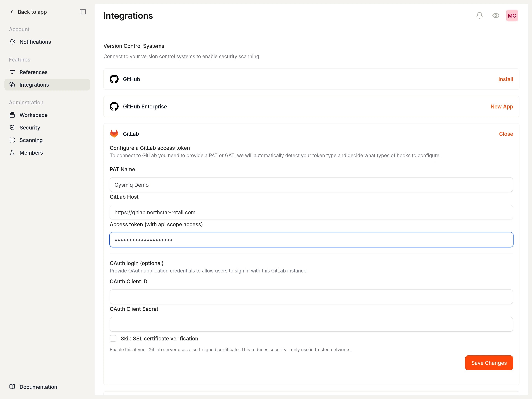
Task: Click the Back to app chevron arrow
Action: 12,12
